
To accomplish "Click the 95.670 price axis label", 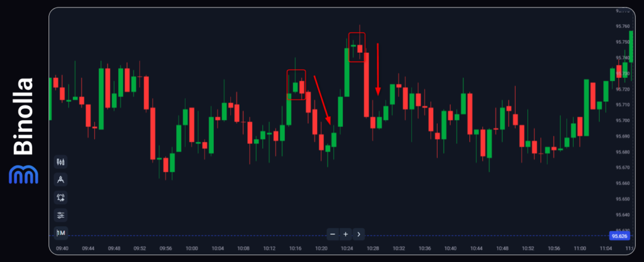I will pyautogui.click(x=623, y=168).
